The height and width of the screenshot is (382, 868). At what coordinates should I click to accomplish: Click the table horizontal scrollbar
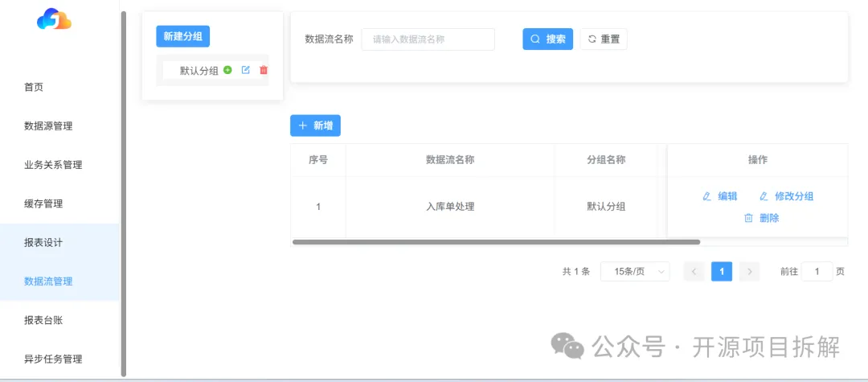coord(496,242)
